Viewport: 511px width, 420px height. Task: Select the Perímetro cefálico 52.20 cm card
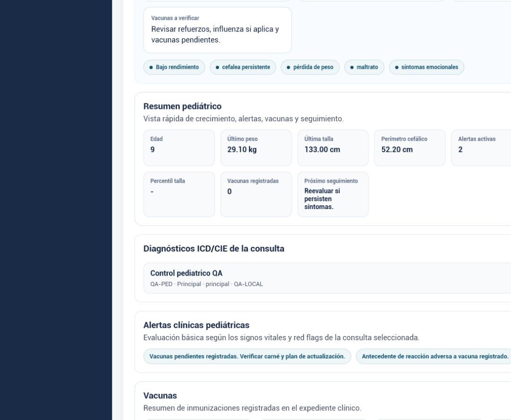[x=409, y=148]
